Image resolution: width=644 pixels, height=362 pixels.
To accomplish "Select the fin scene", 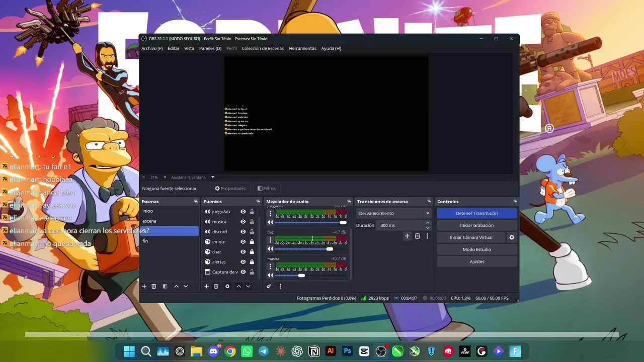I will click(x=170, y=241).
